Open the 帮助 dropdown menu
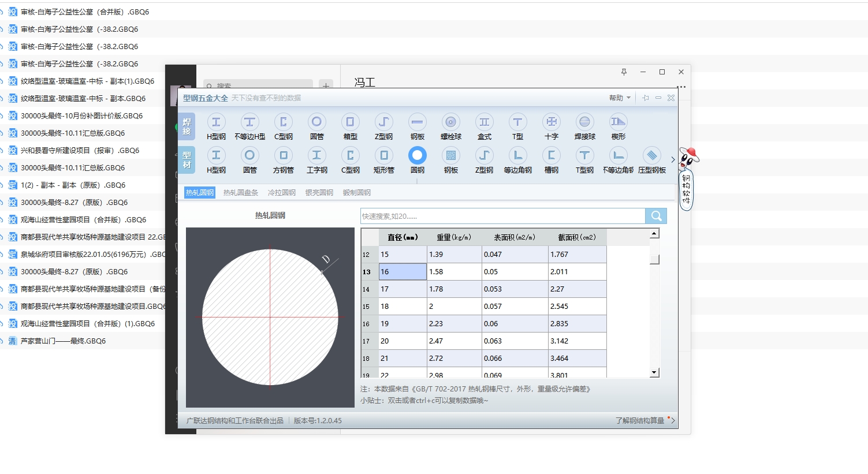The image size is (868, 474). click(x=620, y=98)
